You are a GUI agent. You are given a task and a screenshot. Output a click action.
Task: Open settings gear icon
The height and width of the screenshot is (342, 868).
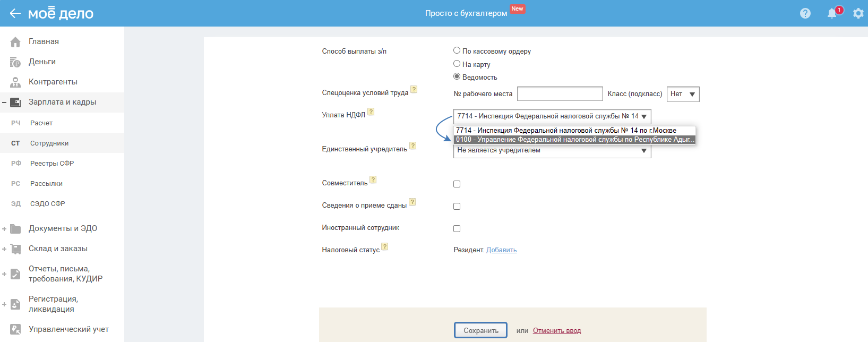858,13
